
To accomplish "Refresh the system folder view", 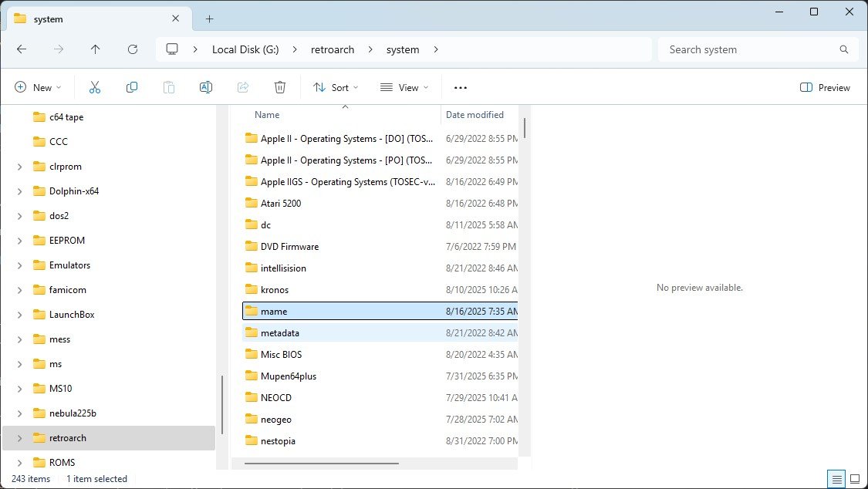I will (x=133, y=49).
